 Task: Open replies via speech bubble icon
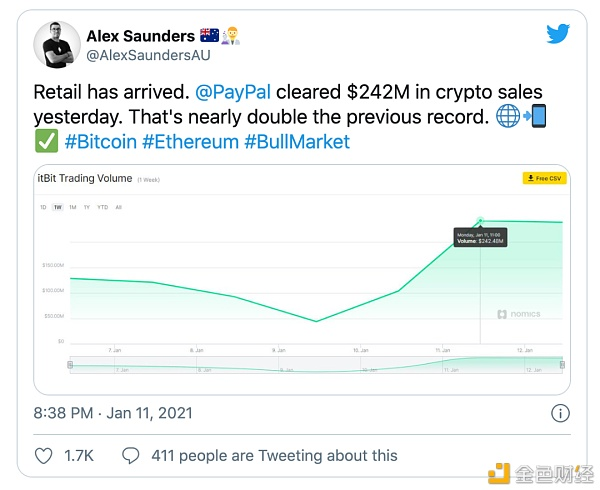(130, 455)
